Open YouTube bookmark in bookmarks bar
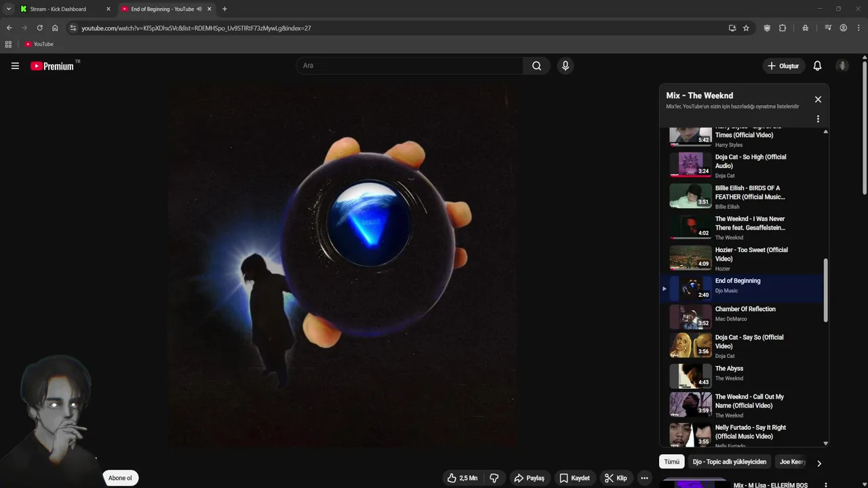The width and height of the screenshot is (868, 488). [39, 44]
